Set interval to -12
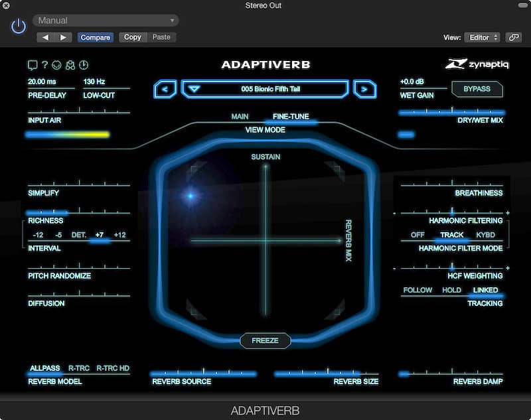Screen dimensions: 531x420 [x=38, y=235]
